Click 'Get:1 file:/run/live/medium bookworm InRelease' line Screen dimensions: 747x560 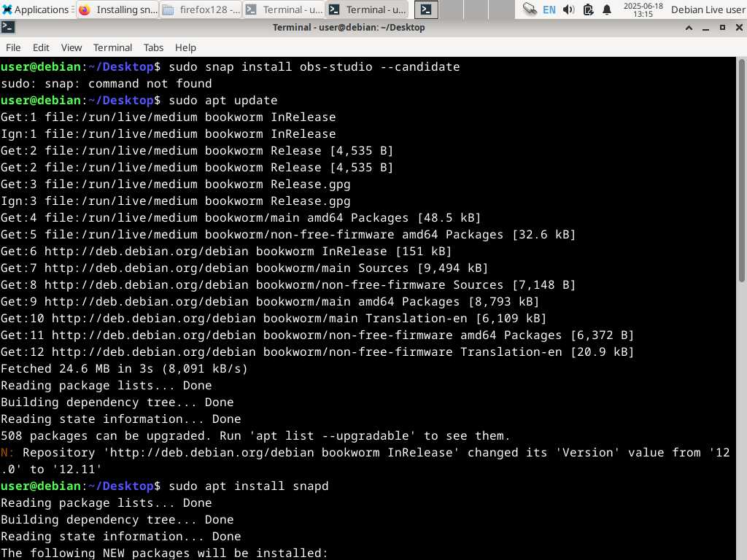pyautogui.click(x=169, y=117)
